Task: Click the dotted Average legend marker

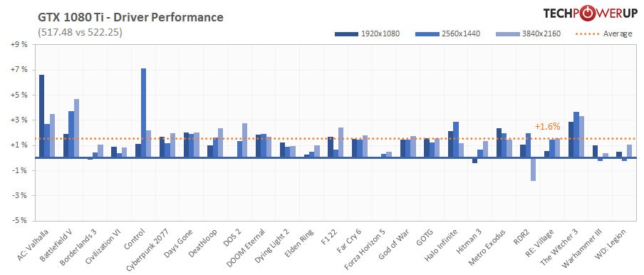Action: (x=588, y=33)
